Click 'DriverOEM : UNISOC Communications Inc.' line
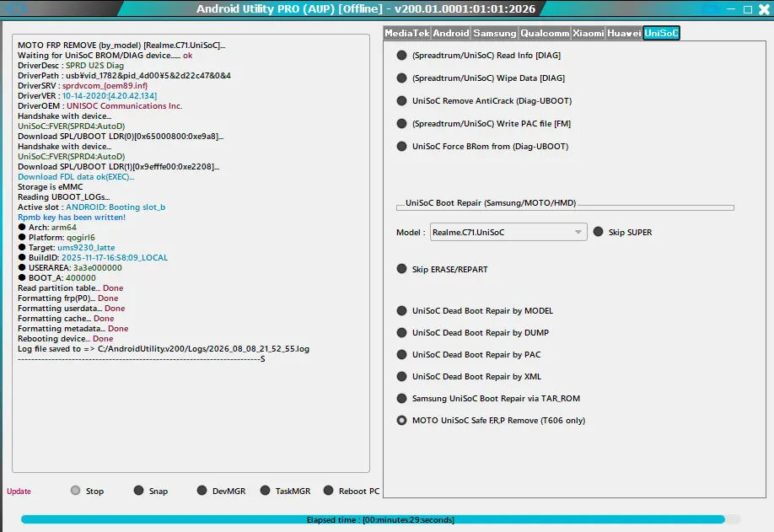774x532 pixels. pyautogui.click(x=100, y=105)
